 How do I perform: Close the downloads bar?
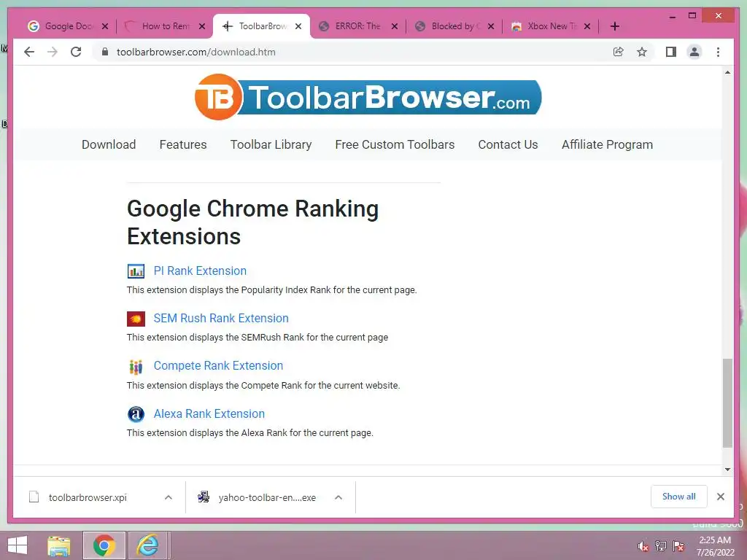720,497
